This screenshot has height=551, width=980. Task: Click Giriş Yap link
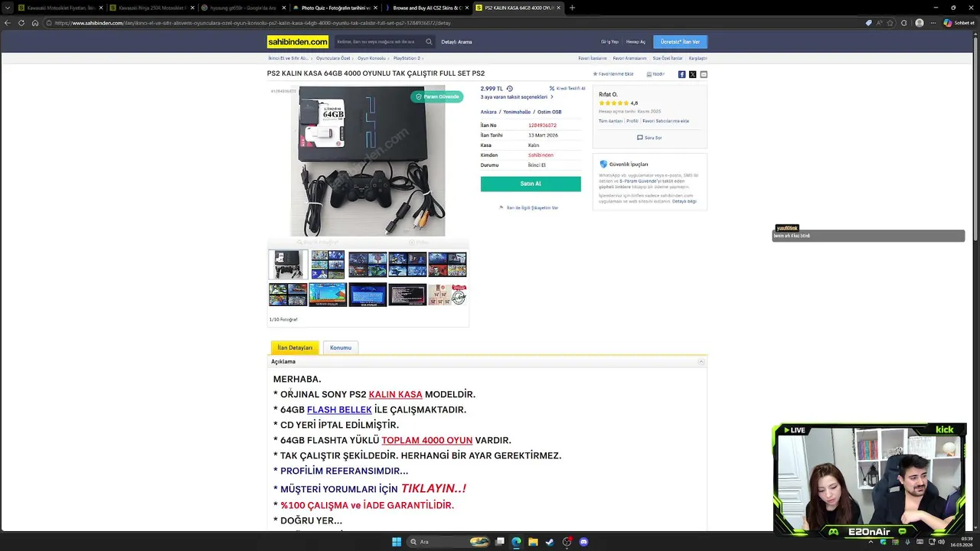coord(609,42)
